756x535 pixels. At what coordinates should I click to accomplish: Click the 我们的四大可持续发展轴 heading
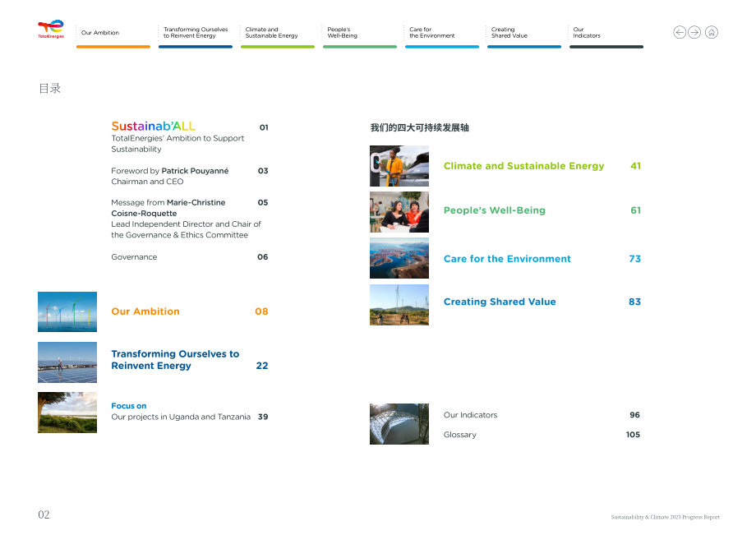[x=419, y=127]
